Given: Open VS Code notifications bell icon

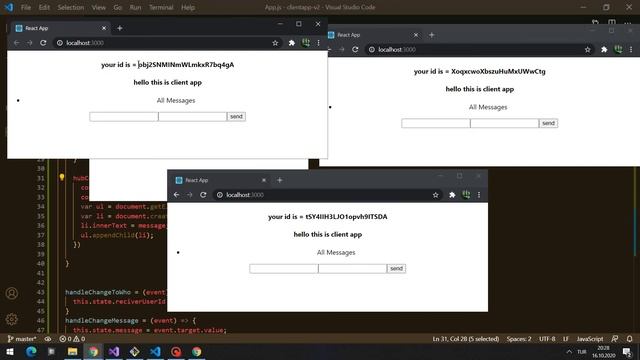Looking at the screenshot, I should point(629,339).
